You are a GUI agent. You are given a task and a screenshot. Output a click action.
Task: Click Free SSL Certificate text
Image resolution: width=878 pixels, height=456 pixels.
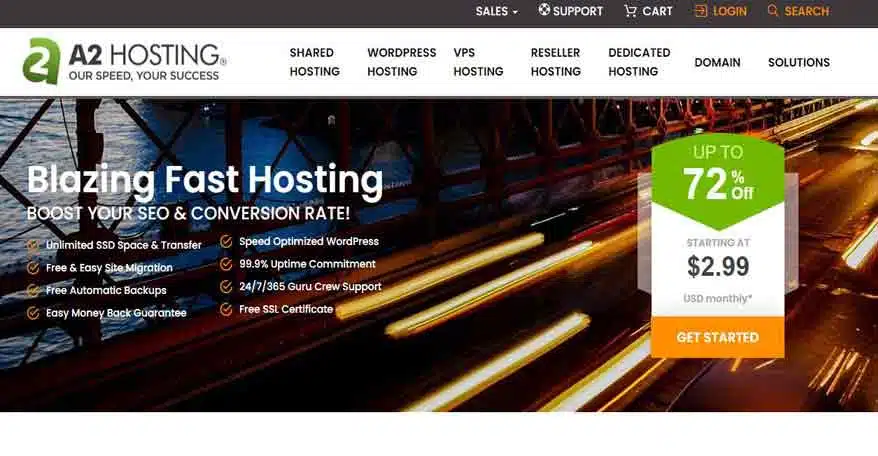pos(286,309)
